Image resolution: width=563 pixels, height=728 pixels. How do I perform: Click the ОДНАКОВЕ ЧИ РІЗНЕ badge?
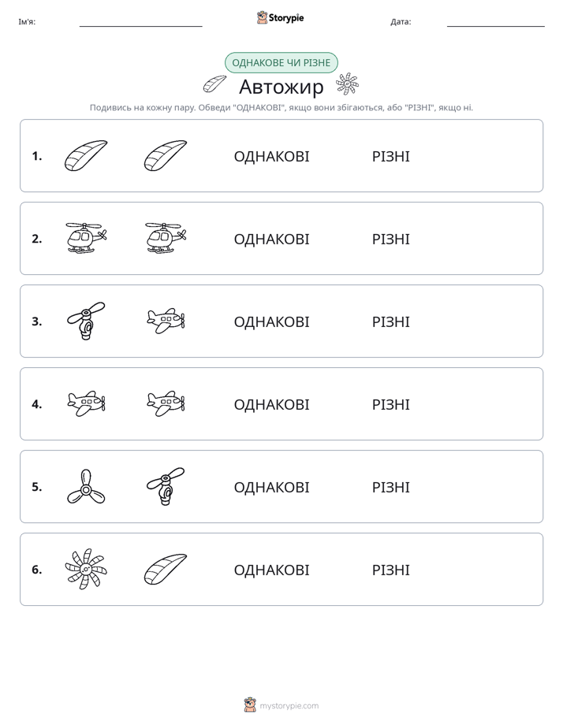pos(281,63)
